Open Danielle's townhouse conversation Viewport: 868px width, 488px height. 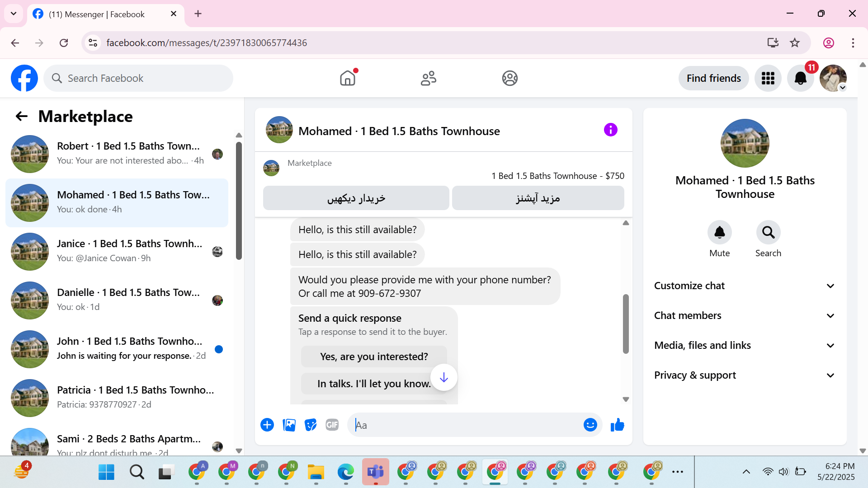click(x=117, y=300)
